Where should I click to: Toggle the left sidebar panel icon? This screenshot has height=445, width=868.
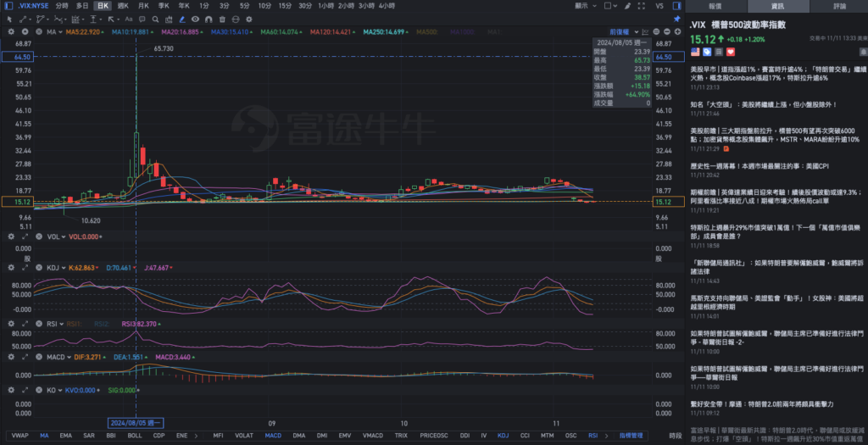click(x=8, y=6)
